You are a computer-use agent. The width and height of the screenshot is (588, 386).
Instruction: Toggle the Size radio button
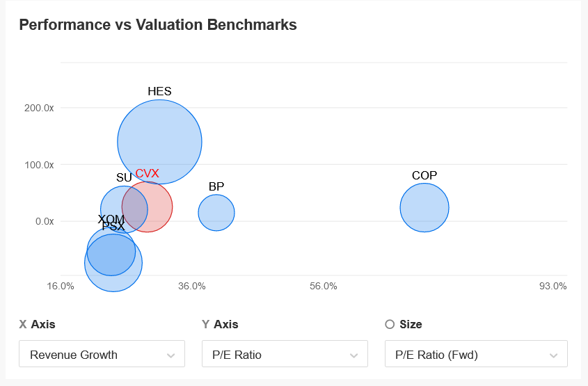pyautogui.click(x=390, y=324)
